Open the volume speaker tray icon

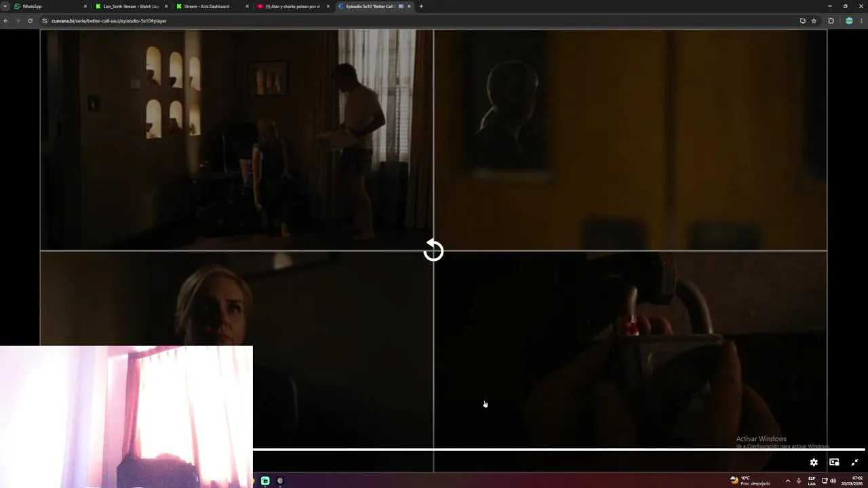coord(833,481)
